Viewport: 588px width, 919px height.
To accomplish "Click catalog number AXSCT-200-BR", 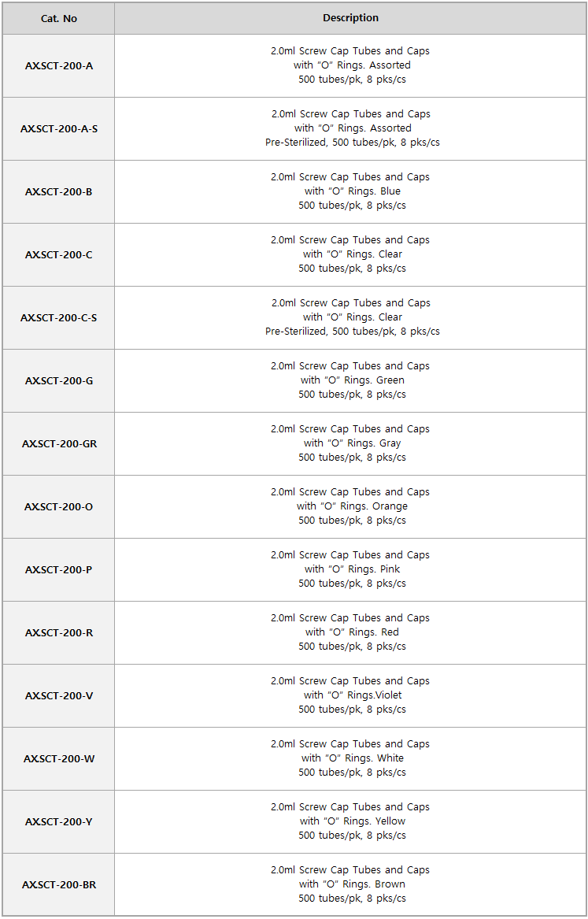I will pyautogui.click(x=58, y=885).
